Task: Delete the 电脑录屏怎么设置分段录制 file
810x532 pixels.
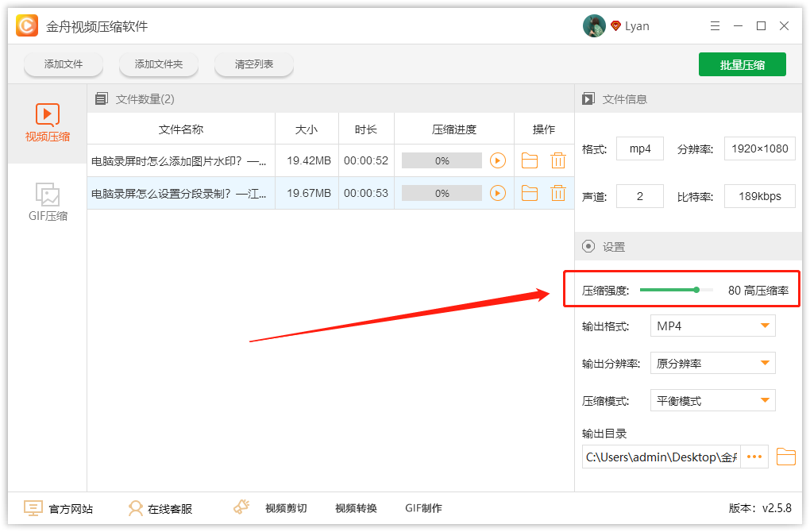Action: 558,193
